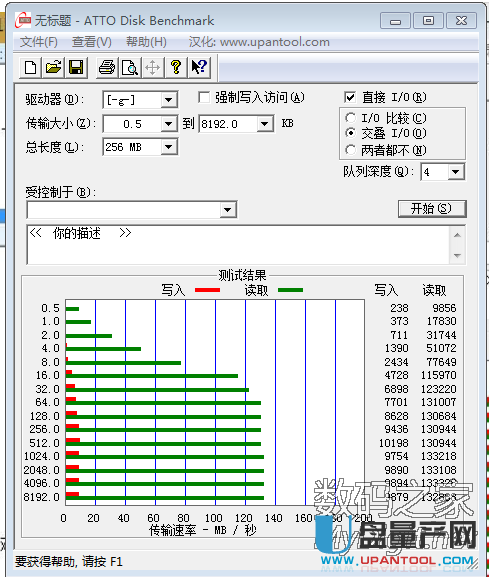The height and width of the screenshot is (577, 489).
Task: Open the 帮助(H) menu
Action: [x=146, y=42]
